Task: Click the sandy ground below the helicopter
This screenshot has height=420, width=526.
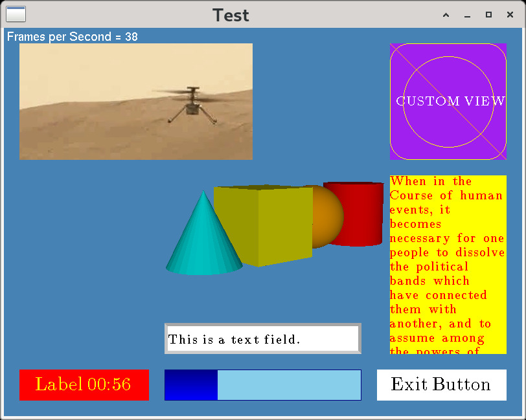Action: click(130, 139)
